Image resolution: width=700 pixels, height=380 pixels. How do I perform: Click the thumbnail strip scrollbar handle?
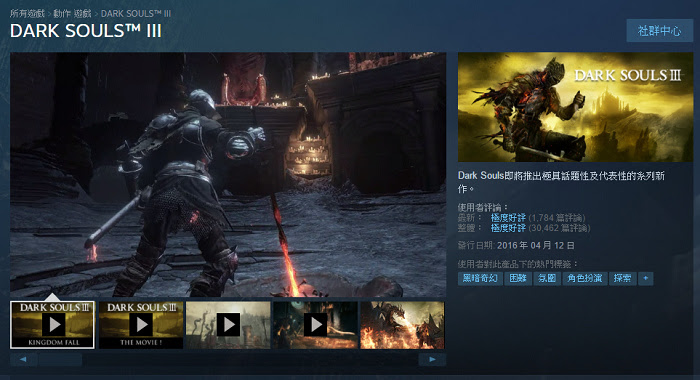pos(60,359)
